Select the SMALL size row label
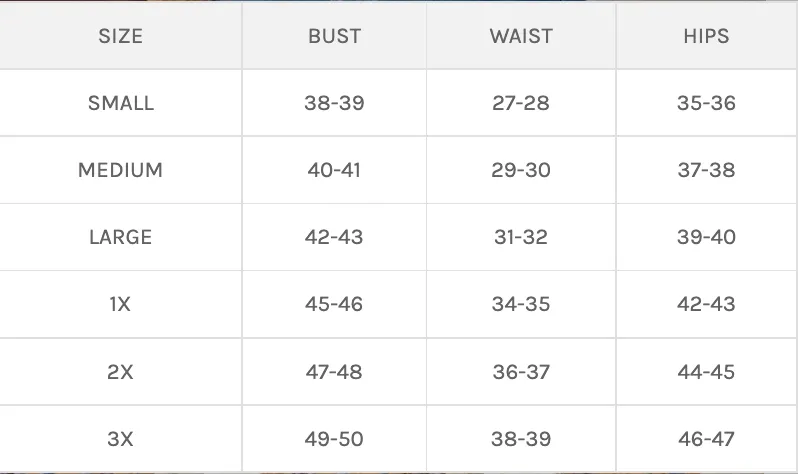798x474 pixels. [121, 103]
